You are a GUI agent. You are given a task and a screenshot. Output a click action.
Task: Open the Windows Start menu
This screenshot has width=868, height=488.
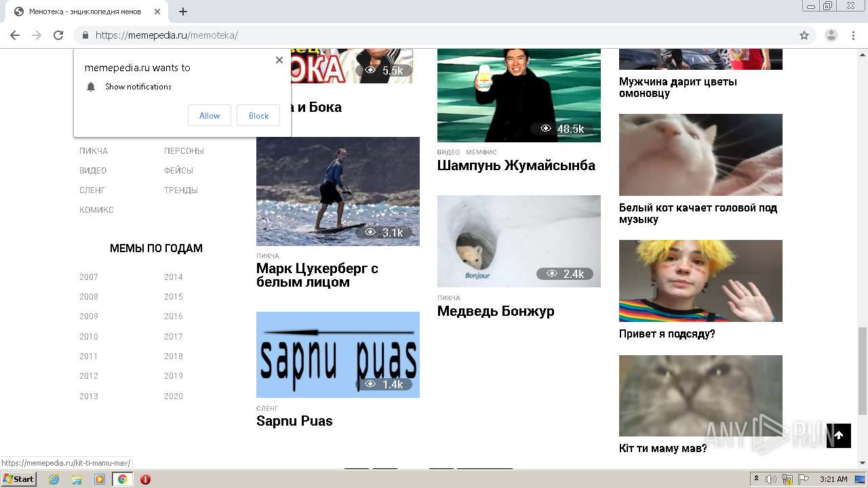(19, 479)
